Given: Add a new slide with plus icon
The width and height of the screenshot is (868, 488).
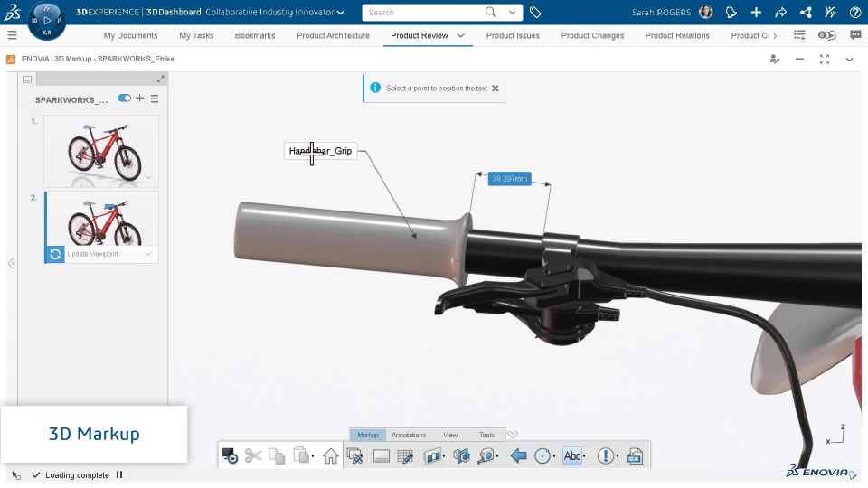Looking at the screenshot, I should (x=139, y=98).
